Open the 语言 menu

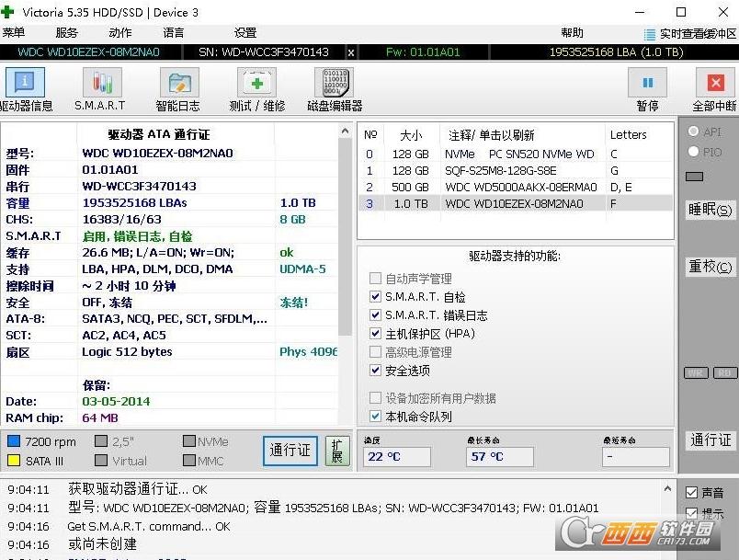coord(174,32)
